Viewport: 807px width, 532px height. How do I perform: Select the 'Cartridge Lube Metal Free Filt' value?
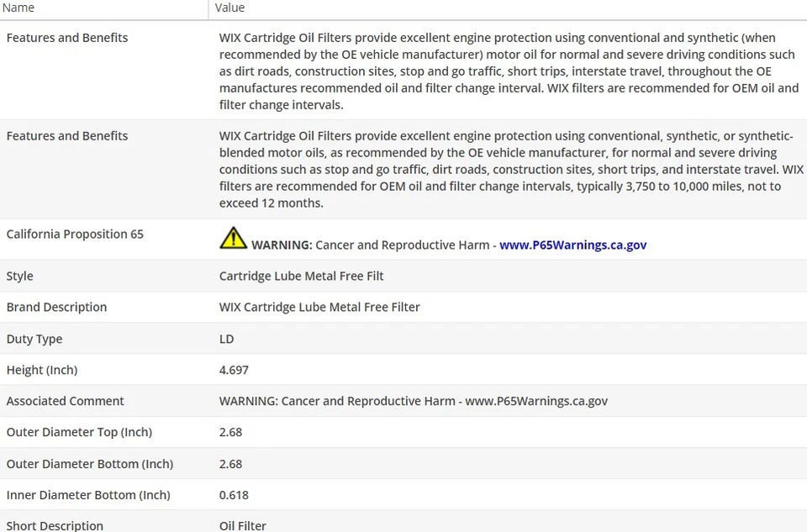click(301, 277)
